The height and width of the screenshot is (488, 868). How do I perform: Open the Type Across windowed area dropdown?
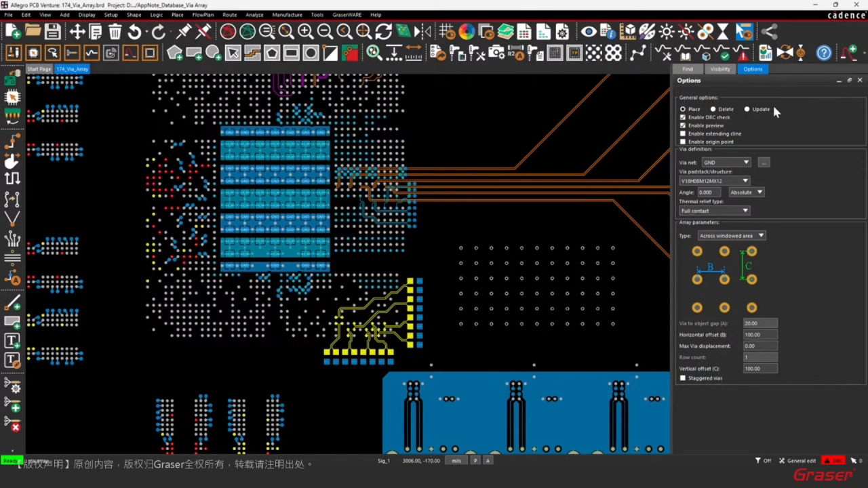click(732, 236)
